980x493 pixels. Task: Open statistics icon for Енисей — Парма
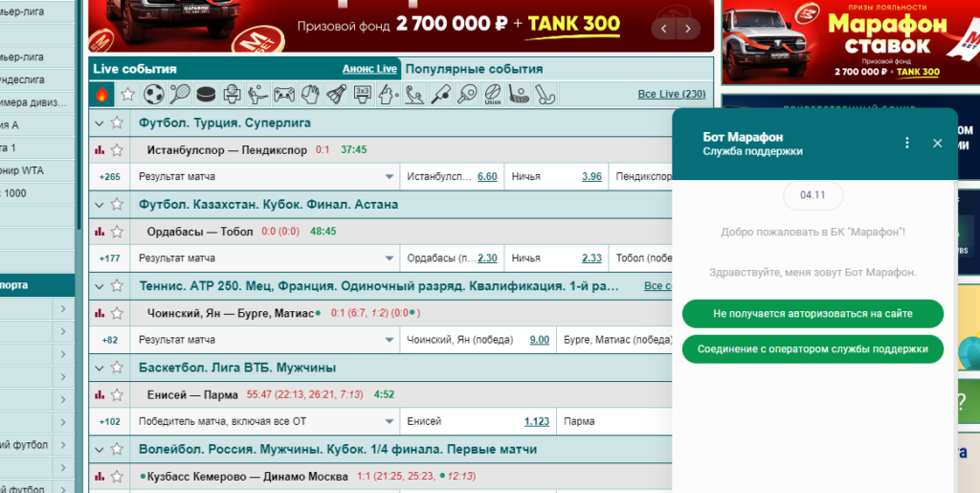(x=100, y=395)
